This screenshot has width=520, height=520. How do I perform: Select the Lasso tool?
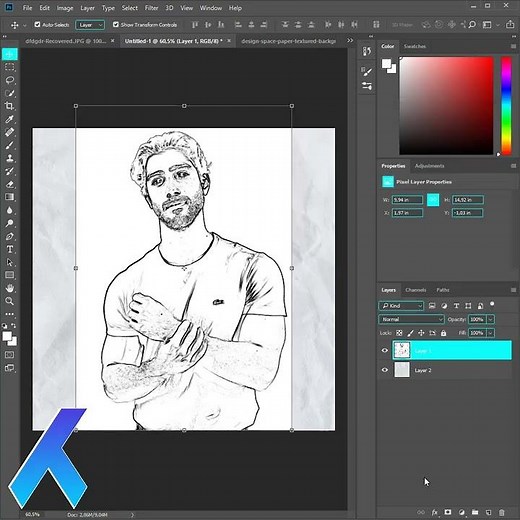pyautogui.click(x=10, y=80)
